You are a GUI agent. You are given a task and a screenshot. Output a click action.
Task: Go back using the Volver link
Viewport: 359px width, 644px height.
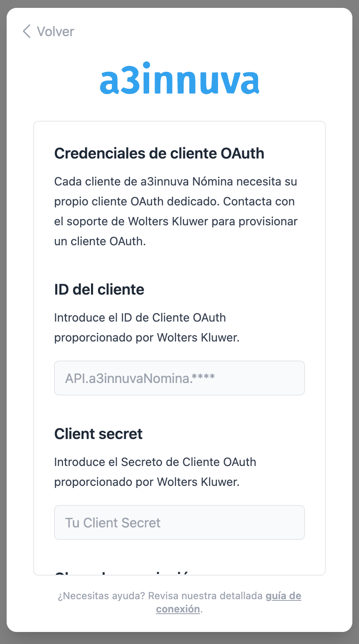[x=55, y=32]
